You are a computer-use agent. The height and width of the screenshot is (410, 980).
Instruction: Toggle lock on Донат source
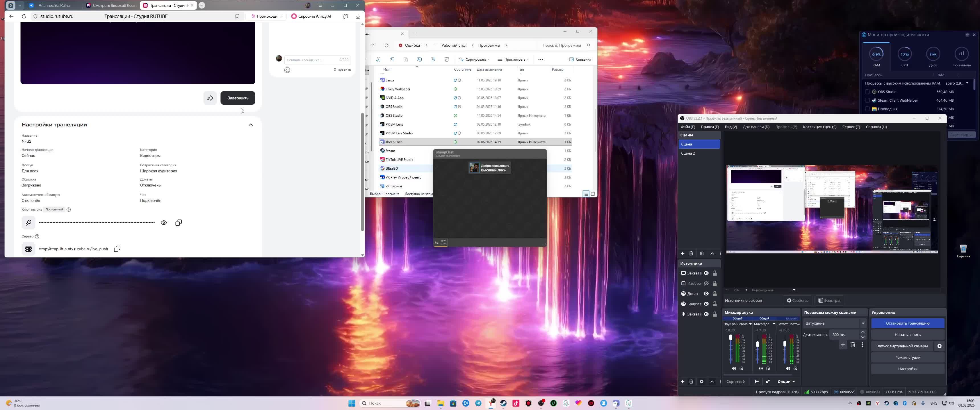tap(715, 294)
